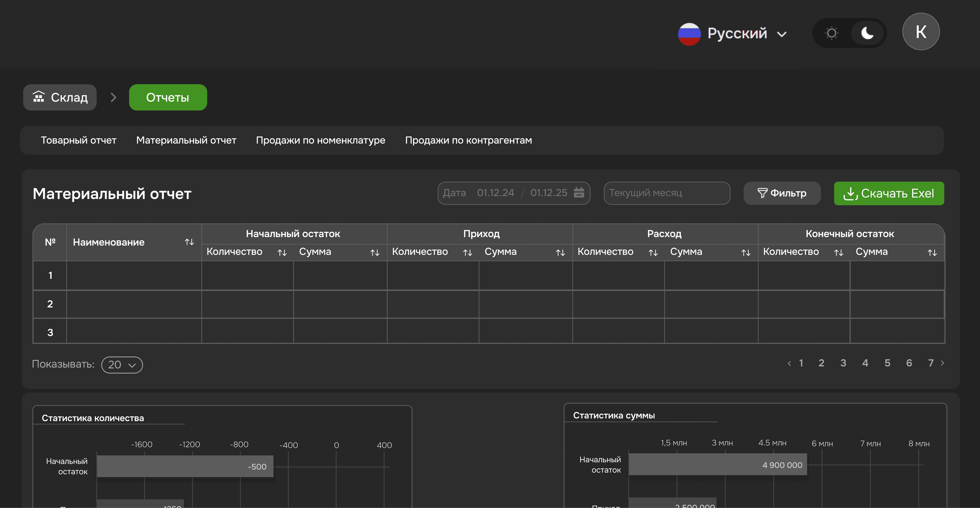Expand the Показывать 20 rows dropdown
The image size is (980, 508).
pos(122,365)
